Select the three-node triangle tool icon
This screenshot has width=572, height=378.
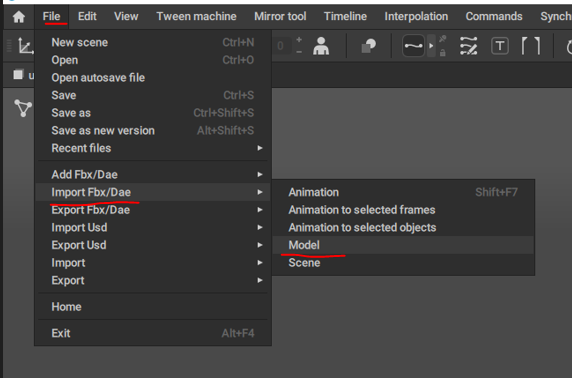pyautogui.click(x=23, y=108)
